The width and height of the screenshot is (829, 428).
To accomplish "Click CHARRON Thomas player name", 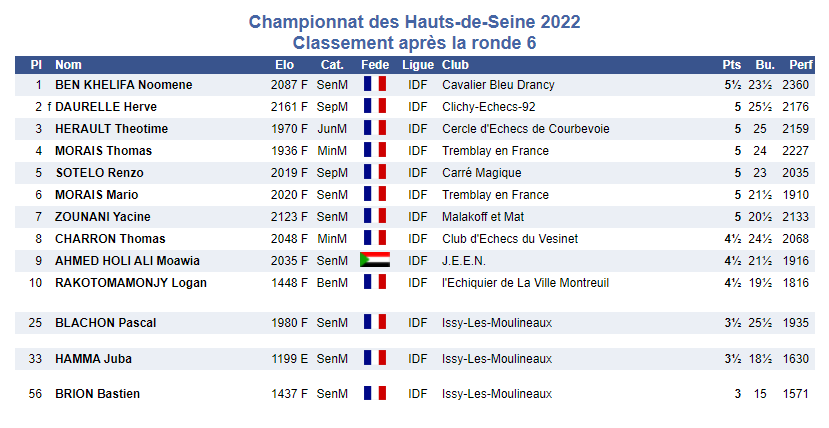I will pyautogui.click(x=110, y=239).
